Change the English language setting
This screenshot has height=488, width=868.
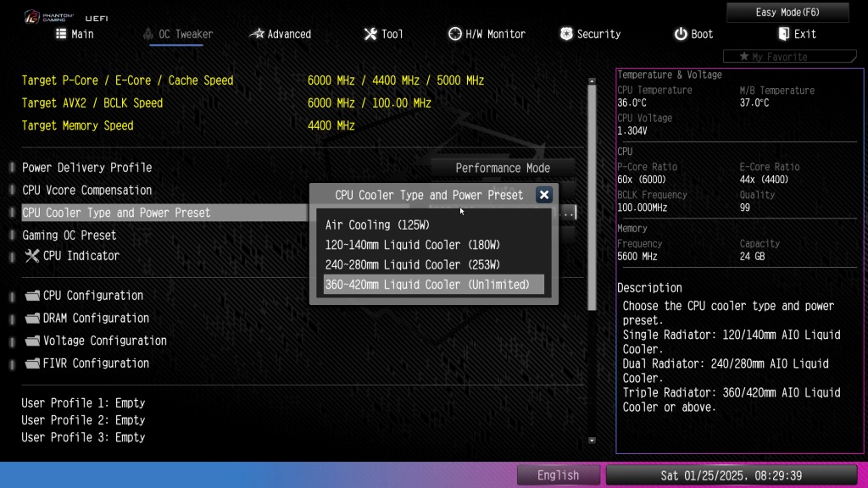[558, 475]
